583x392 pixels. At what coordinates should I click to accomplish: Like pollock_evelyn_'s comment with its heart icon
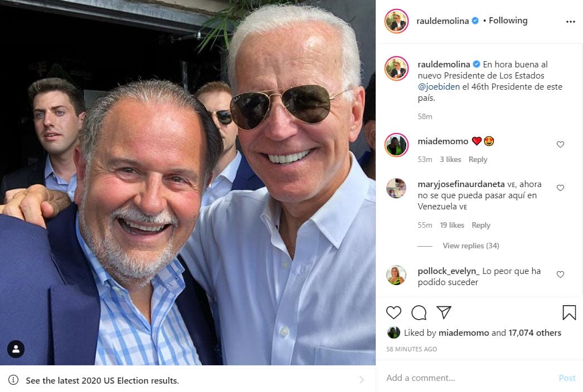pos(560,274)
